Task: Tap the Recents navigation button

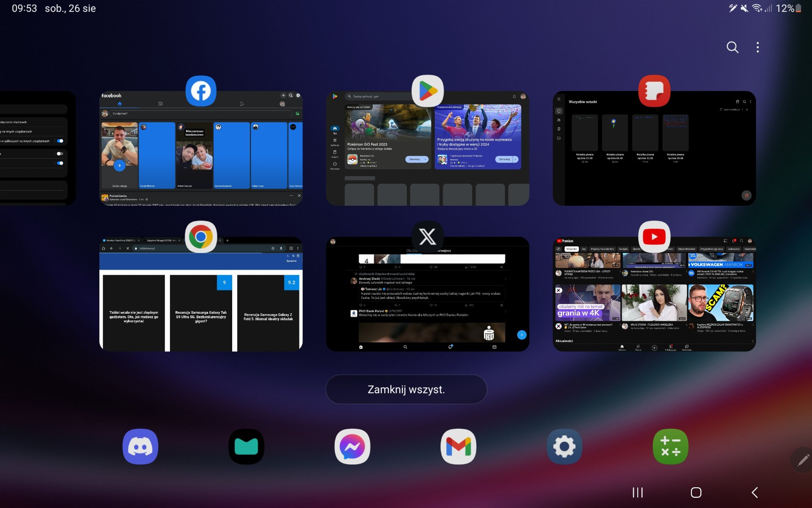Action: click(x=637, y=492)
